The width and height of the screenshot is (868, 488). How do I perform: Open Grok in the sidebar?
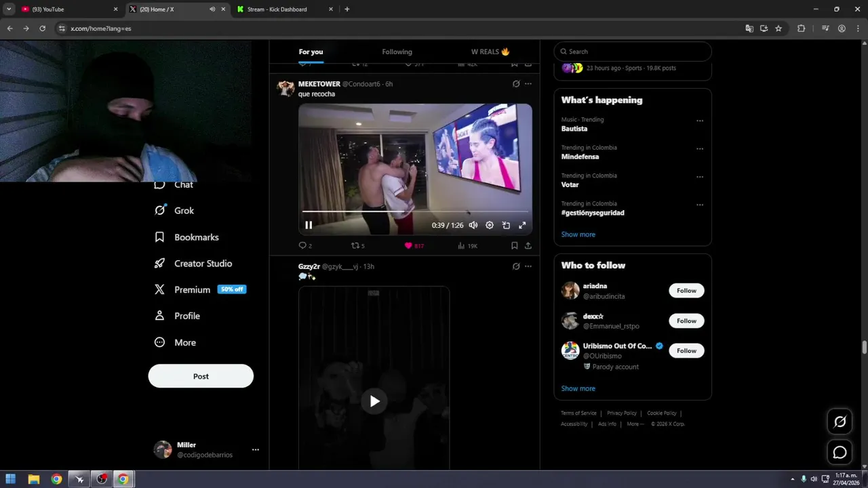[x=175, y=211]
